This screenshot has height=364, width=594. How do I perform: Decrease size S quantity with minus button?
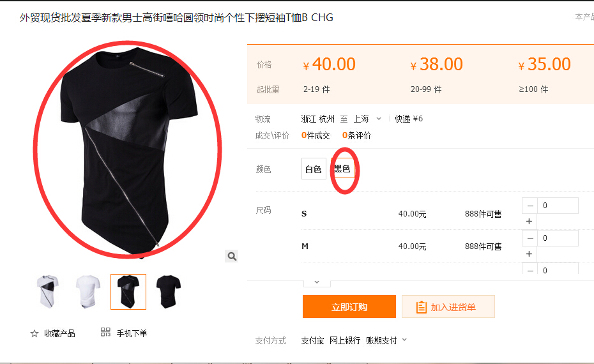pos(530,206)
